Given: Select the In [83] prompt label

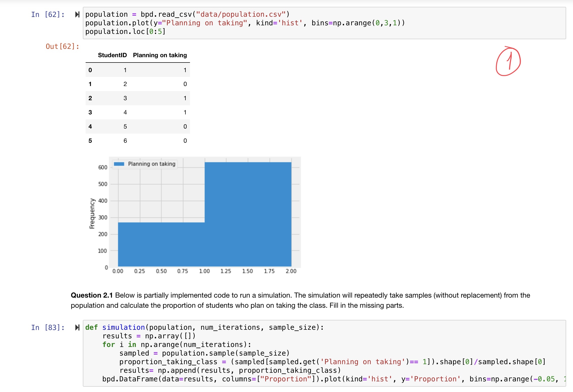Looking at the screenshot, I should point(48,327).
